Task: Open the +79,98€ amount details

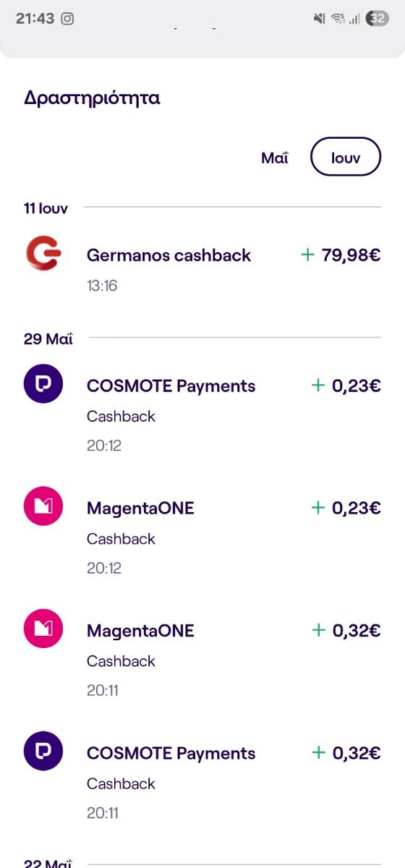Action: [x=341, y=255]
